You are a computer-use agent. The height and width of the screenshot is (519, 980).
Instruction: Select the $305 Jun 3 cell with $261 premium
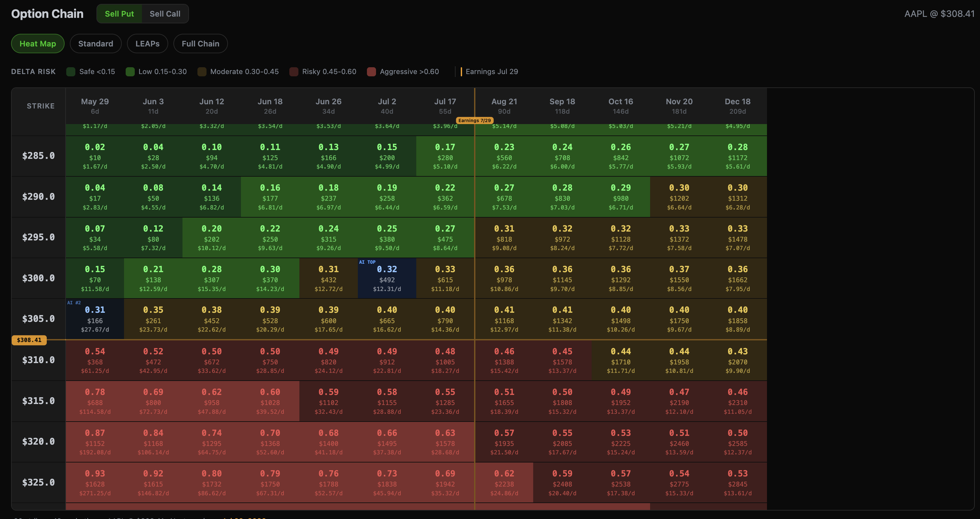point(153,319)
